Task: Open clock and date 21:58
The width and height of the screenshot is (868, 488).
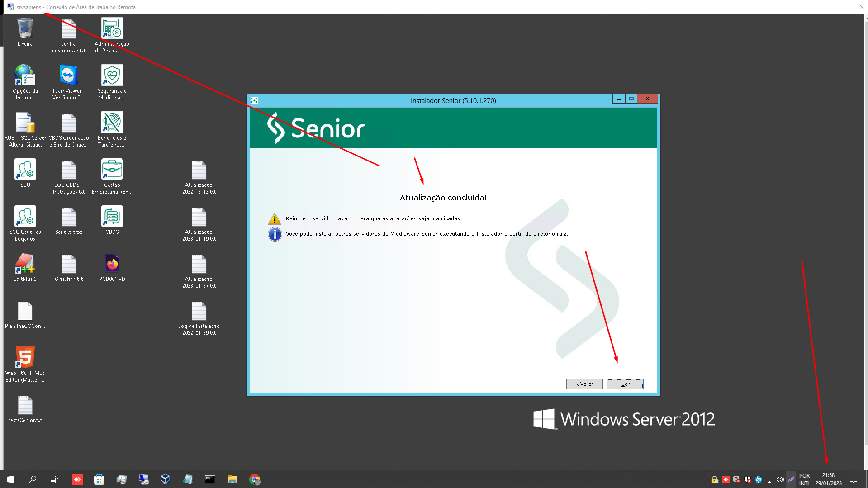Action: pyautogui.click(x=828, y=479)
